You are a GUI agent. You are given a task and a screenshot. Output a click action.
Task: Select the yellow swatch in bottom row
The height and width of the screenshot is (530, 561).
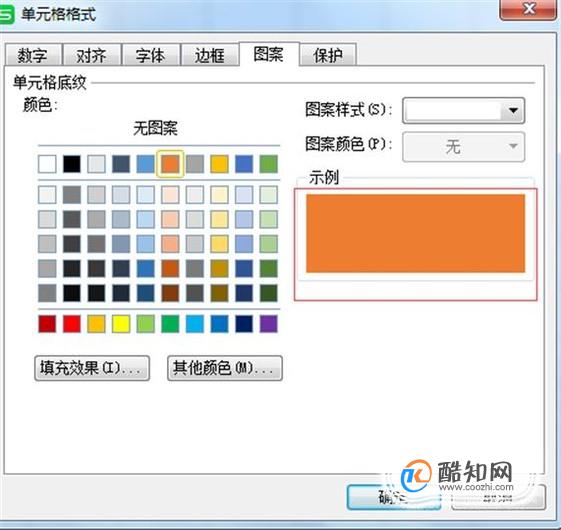point(121,324)
